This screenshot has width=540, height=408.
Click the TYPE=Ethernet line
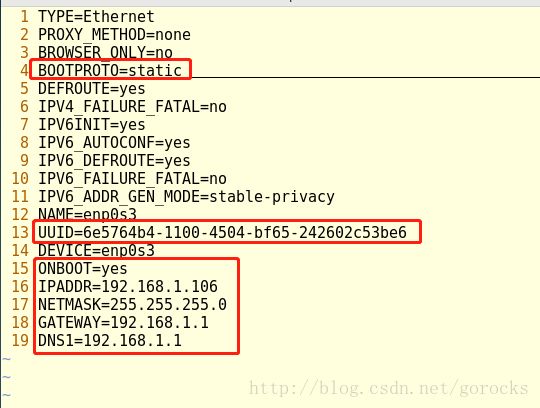click(96, 17)
